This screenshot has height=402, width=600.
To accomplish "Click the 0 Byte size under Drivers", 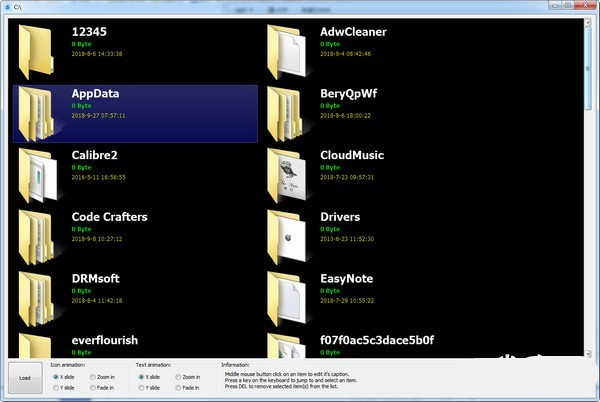I will click(x=330, y=229).
